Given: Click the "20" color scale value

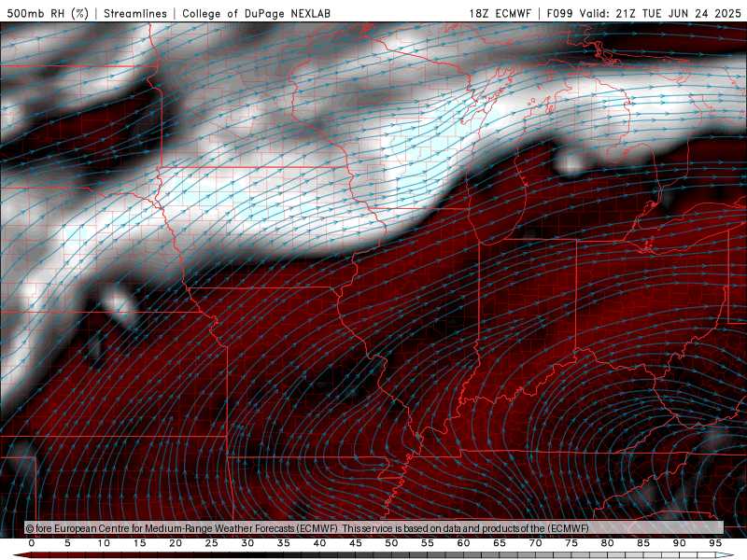Looking at the screenshot, I should [176, 543].
